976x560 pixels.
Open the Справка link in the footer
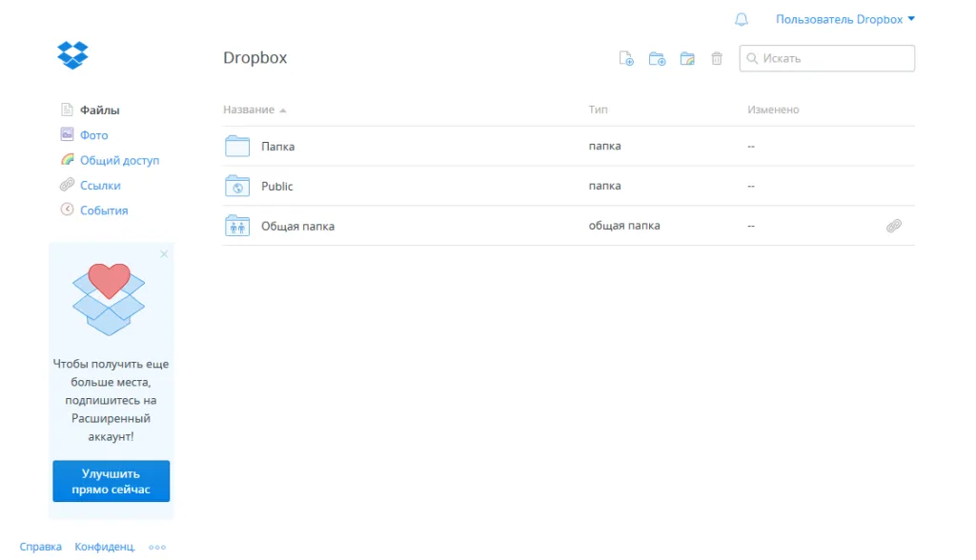[x=40, y=547]
